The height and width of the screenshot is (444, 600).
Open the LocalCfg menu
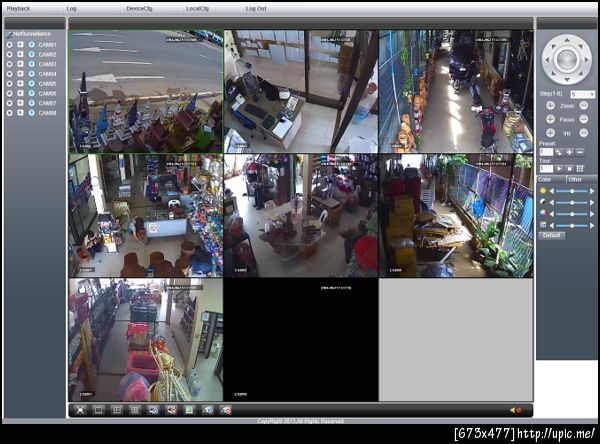click(197, 8)
